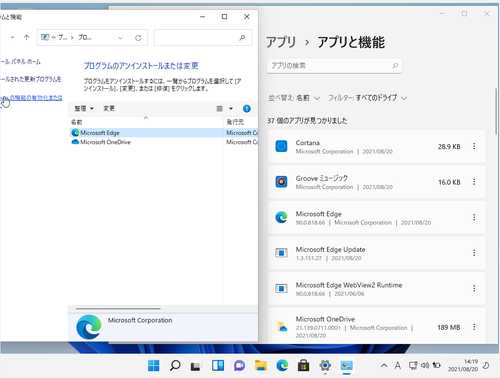Open more options for Edge WebView2 Runtime
Viewport: 500px width, 378px height.
[474, 288]
